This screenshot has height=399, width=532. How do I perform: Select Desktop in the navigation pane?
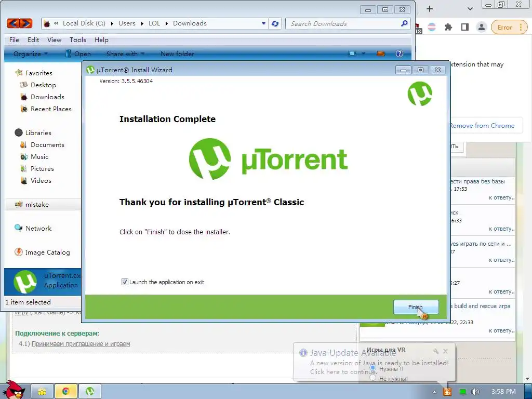tap(43, 85)
